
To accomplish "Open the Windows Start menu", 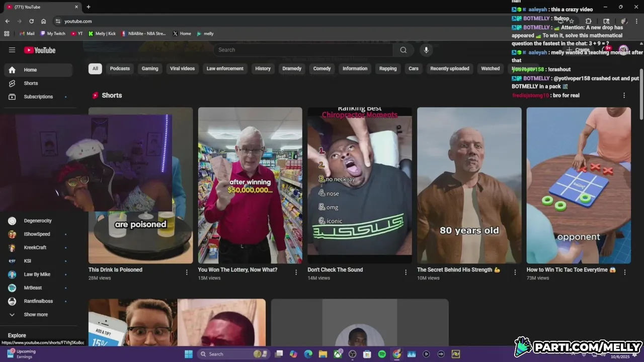I will pyautogui.click(x=188, y=354).
